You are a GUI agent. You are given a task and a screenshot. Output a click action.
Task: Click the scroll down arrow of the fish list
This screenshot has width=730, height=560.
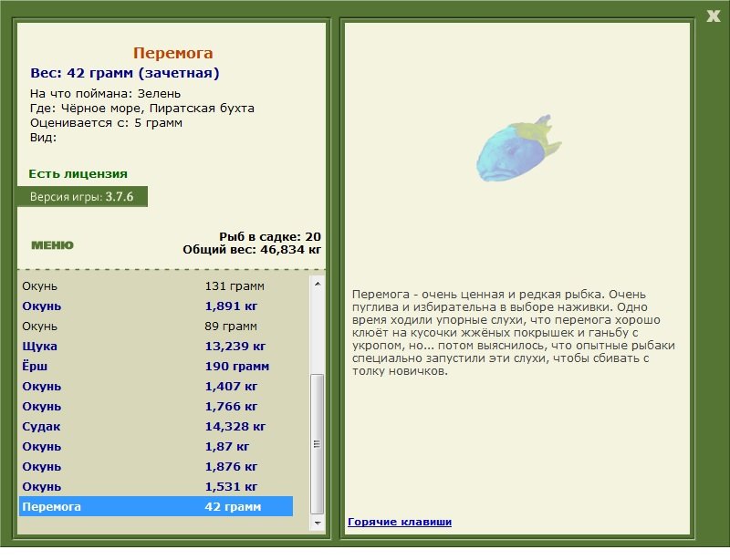pyautogui.click(x=318, y=523)
